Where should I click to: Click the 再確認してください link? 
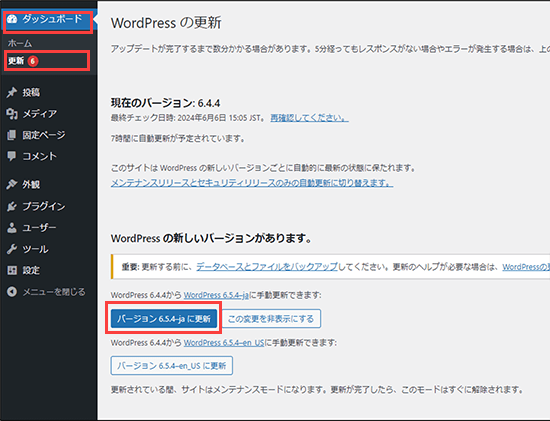tap(309, 118)
